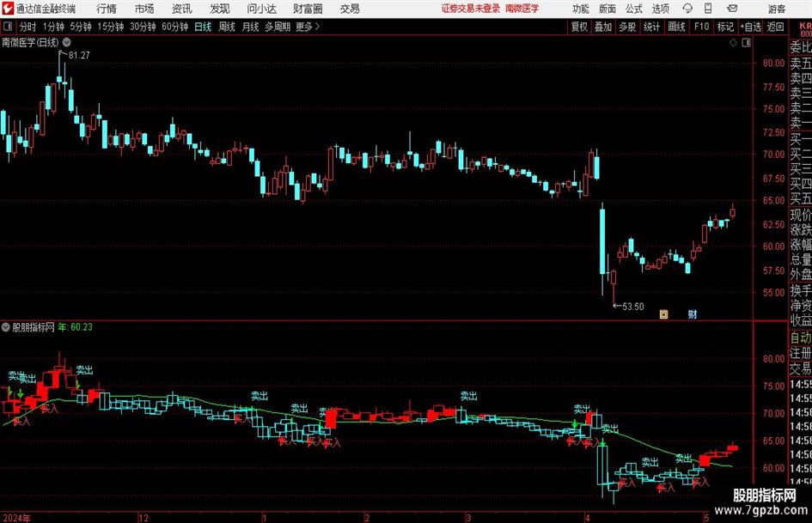This screenshot has width=812, height=523.
Task: Click the 游客 guest account label
Action: tap(776, 9)
